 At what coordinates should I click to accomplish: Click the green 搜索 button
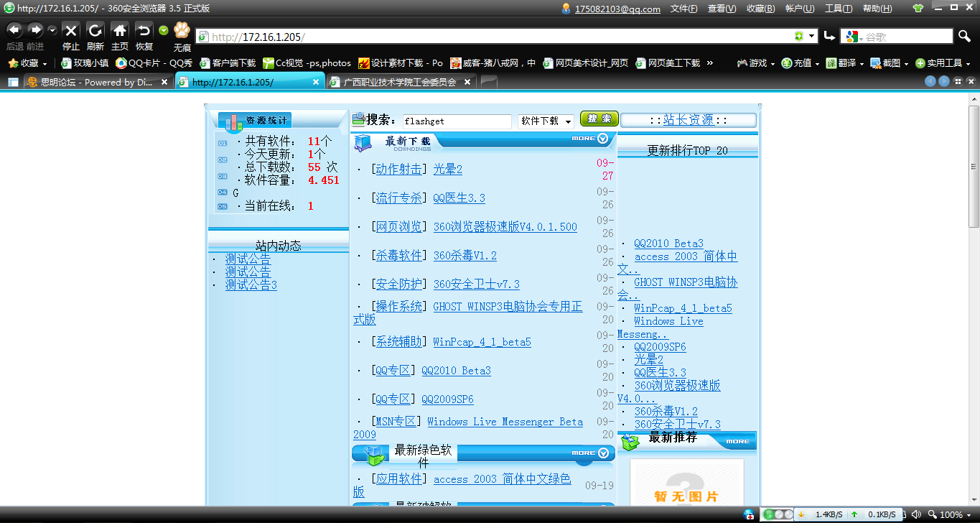click(599, 119)
